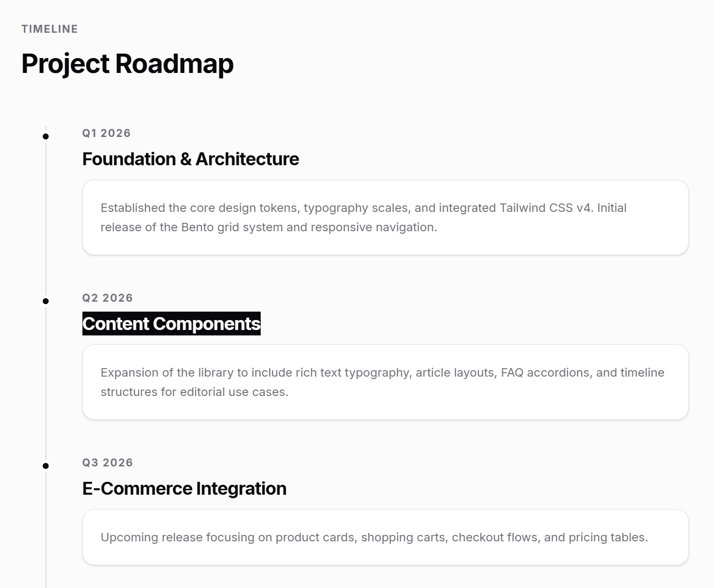
Task: Click the Q1 2026 date label
Action: [106, 133]
